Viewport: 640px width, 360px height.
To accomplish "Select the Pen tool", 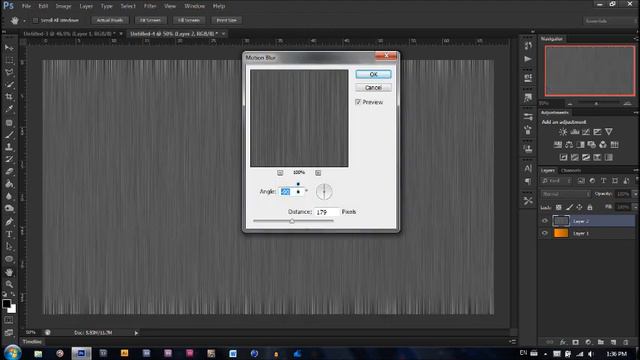I will click(x=9, y=222).
